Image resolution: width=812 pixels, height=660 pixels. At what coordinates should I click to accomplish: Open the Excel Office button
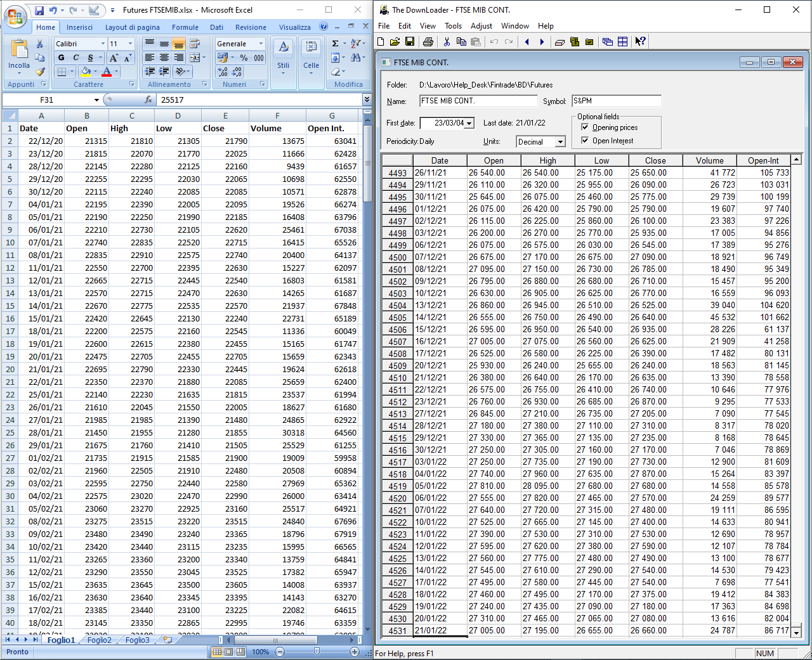(15, 16)
